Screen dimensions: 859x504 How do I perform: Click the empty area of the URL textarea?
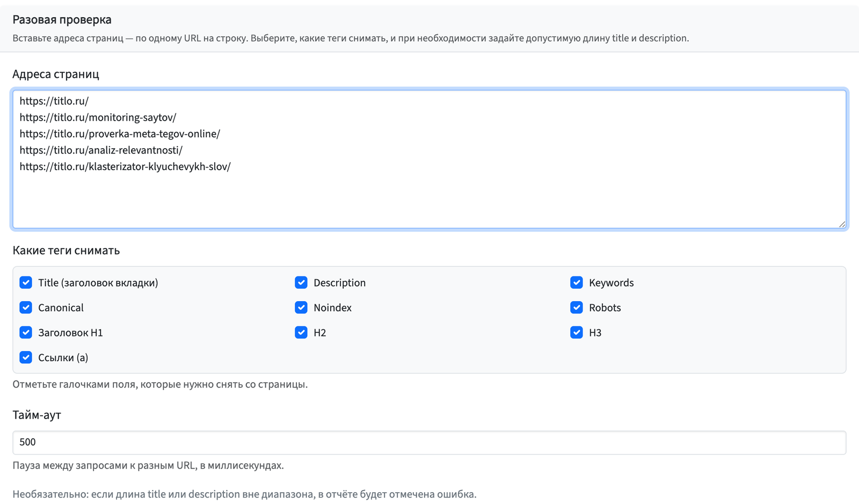click(x=429, y=201)
